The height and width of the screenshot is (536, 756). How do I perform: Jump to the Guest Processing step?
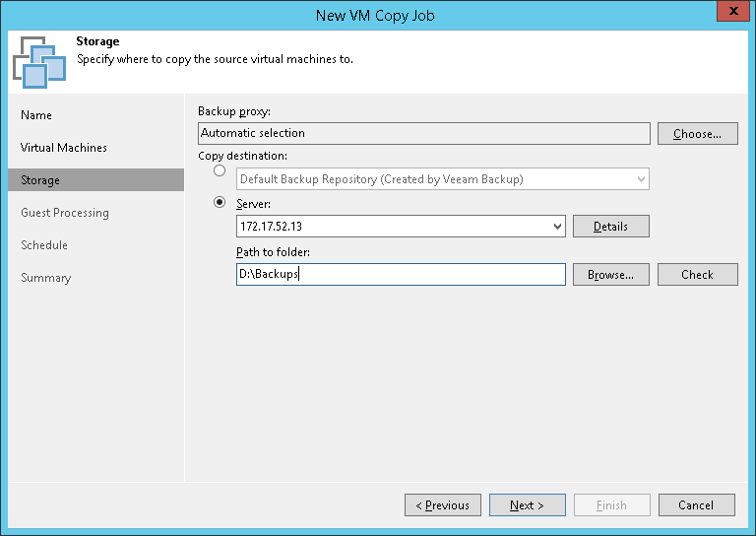pyautogui.click(x=65, y=213)
